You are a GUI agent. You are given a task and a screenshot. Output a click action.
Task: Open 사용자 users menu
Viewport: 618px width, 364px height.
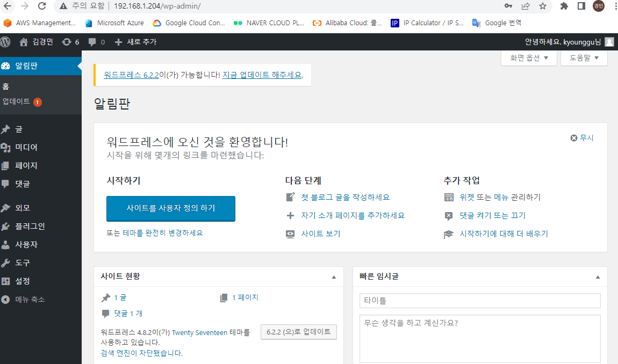tap(41, 245)
